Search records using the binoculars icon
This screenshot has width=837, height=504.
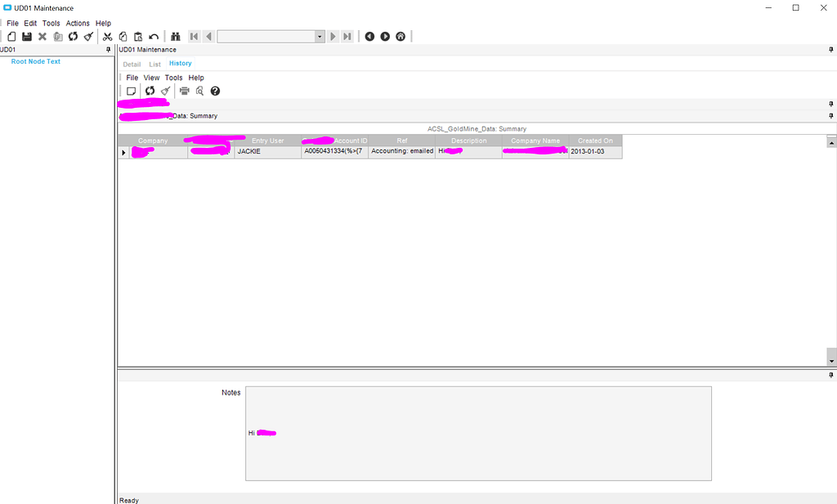point(176,36)
